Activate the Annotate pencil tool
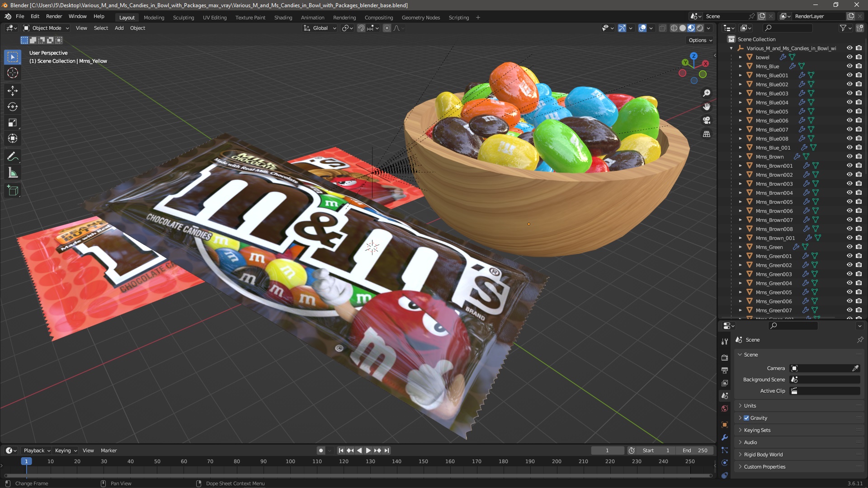Screen dimensions: 868x488 tap(13, 157)
